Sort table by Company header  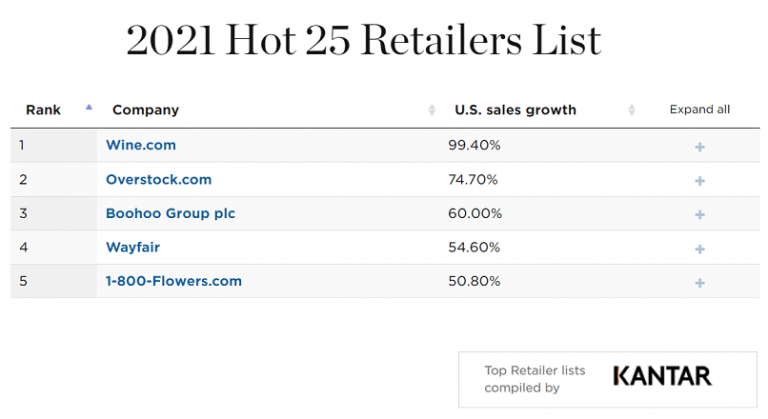coord(145,110)
